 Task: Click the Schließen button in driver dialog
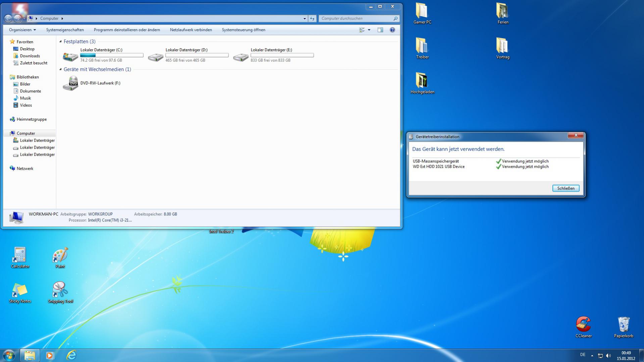click(566, 188)
